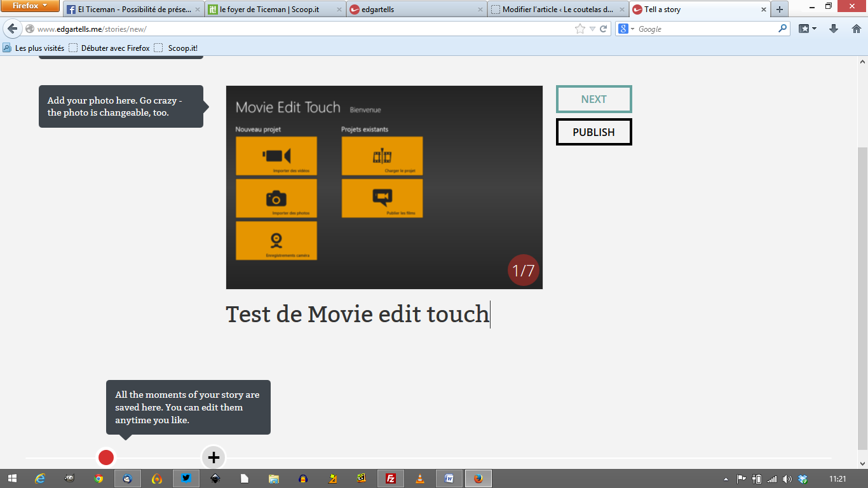Click the search magnifier icon
The width and height of the screenshot is (868, 488).
pos(782,29)
